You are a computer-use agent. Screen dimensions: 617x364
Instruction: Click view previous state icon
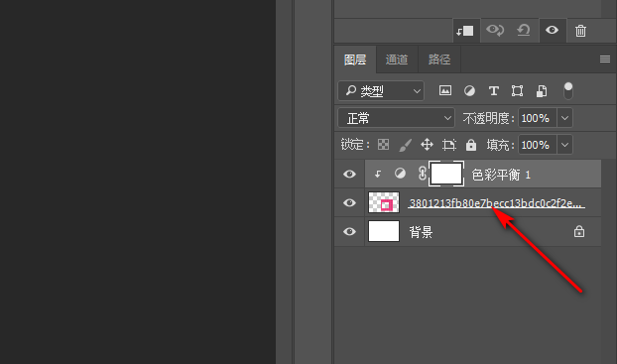point(495,31)
